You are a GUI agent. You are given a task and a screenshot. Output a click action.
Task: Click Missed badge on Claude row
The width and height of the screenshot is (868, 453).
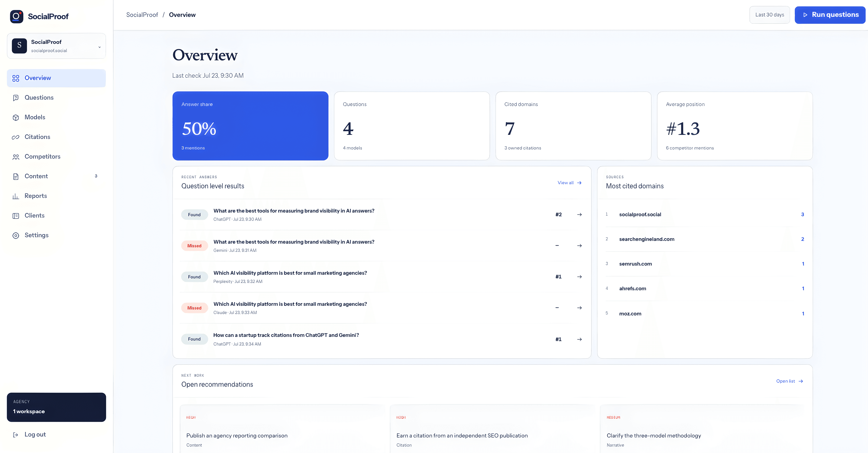click(x=194, y=308)
